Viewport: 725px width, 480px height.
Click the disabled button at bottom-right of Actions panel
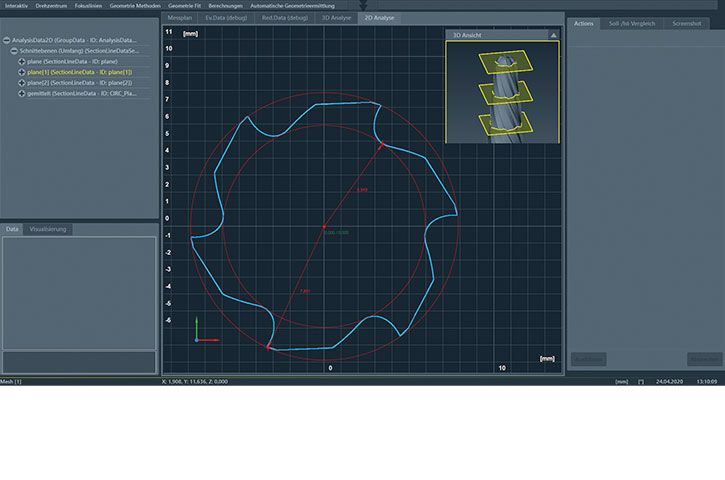point(703,359)
